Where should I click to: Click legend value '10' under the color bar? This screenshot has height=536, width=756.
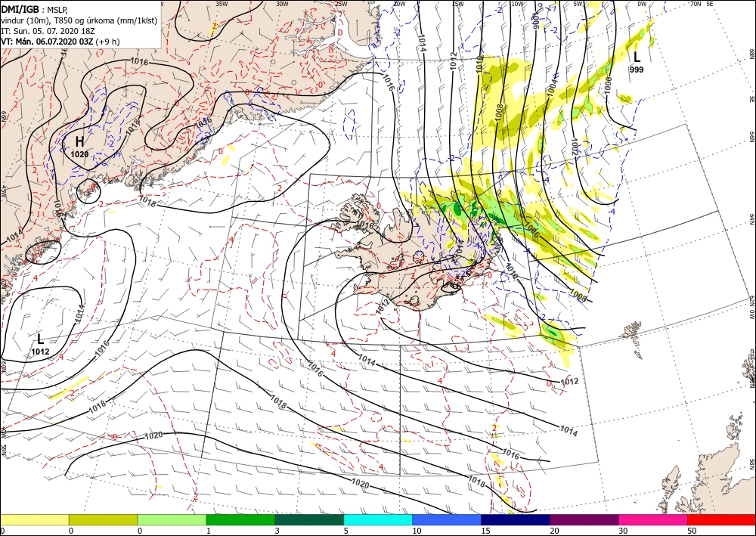click(x=417, y=531)
